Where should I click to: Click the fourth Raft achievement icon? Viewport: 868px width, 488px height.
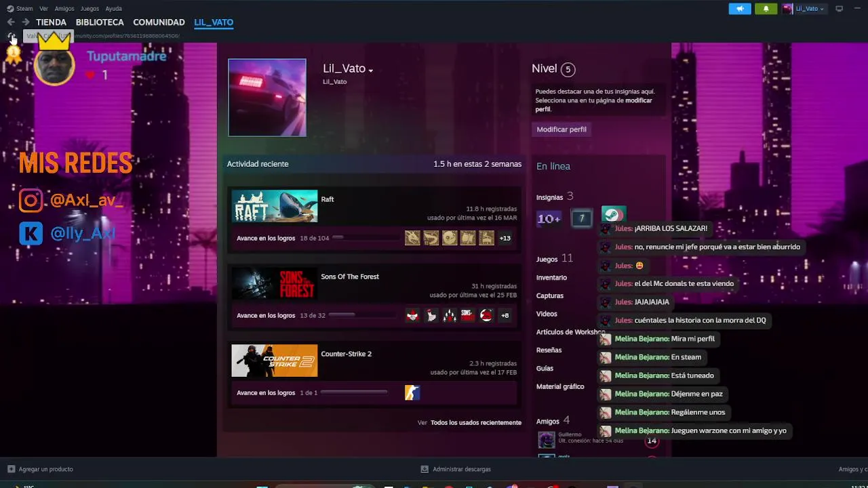click(468, 238)
